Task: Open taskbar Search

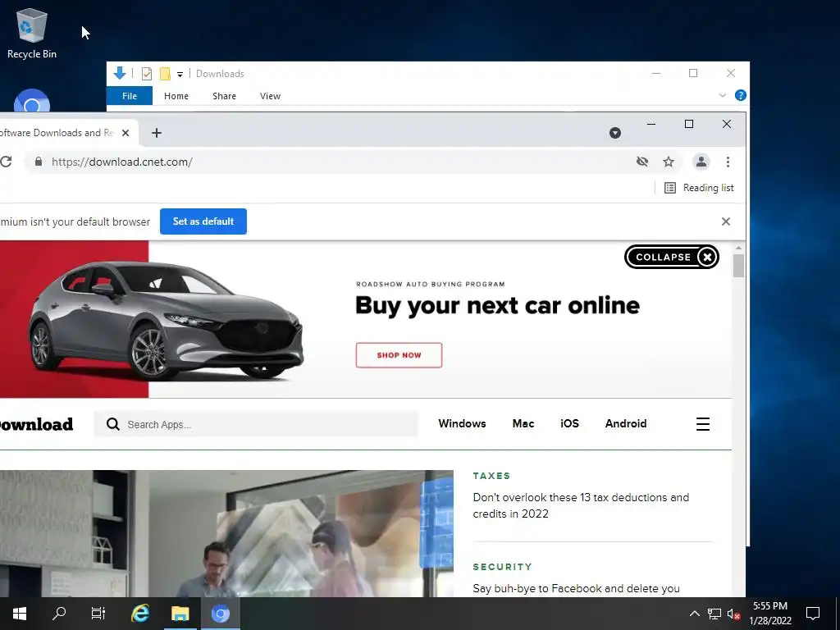Action: pyautogui.click(x=59, y=614)
